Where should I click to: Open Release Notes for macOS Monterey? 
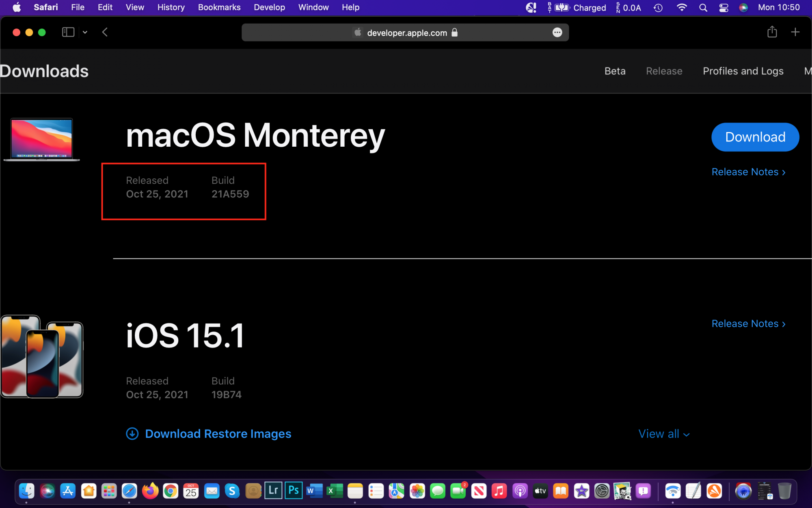click(748, 172)
